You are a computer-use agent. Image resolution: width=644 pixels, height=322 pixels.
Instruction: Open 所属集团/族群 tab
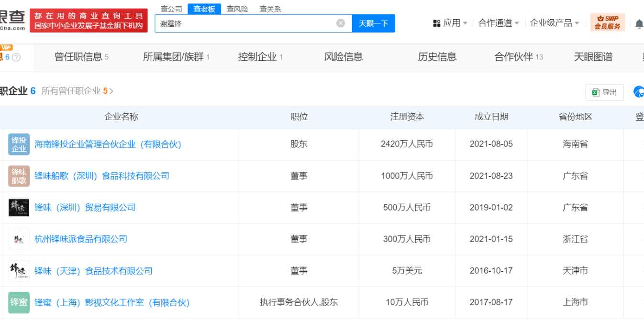(x=176, y=57)
